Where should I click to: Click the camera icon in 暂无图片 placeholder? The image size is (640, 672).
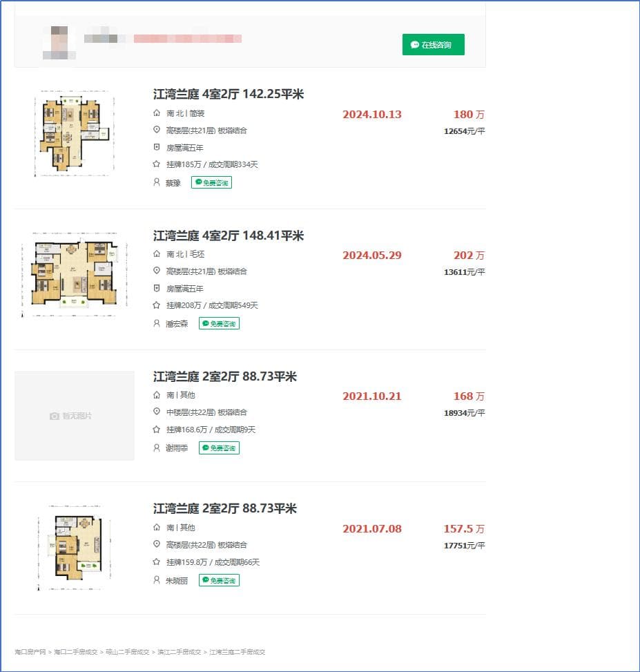click(55, 416)
